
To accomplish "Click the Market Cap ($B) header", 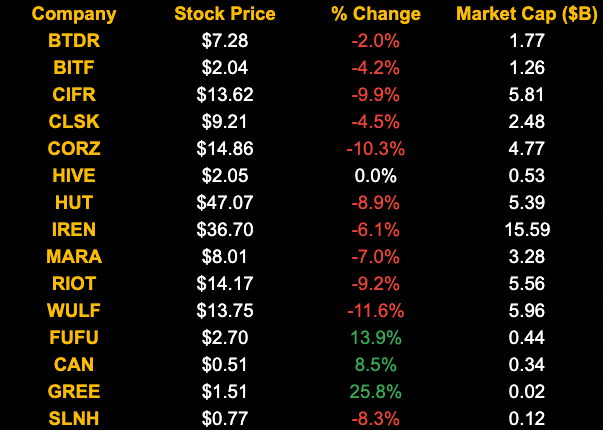I will click(x=526, y=15).
